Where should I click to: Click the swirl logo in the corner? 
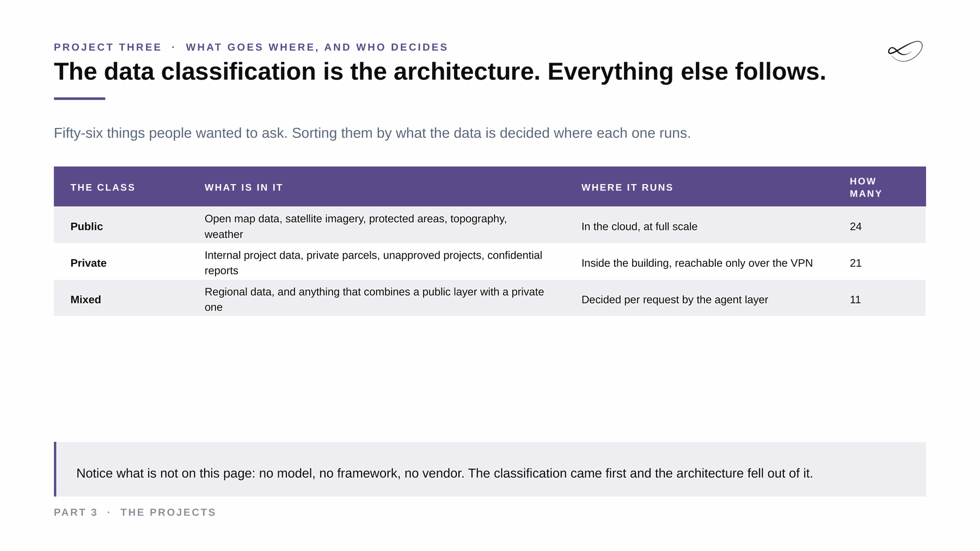[905, 51]
